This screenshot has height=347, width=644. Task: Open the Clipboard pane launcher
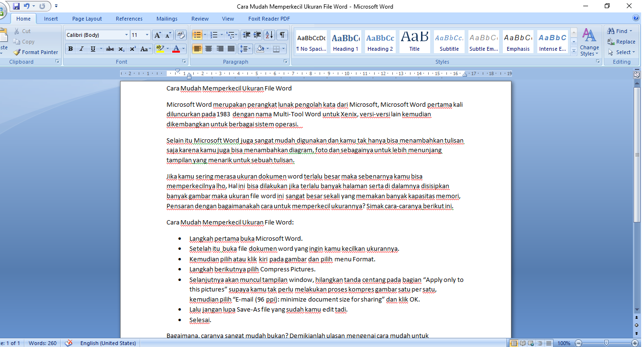coord(57,62)
